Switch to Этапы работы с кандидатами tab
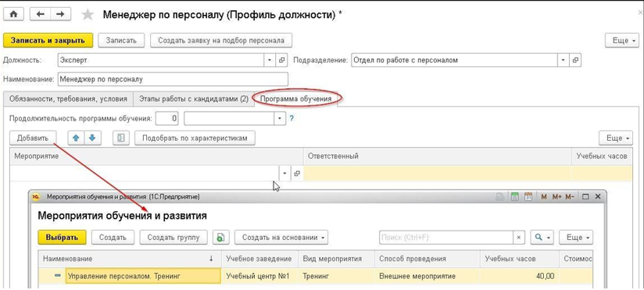 click(194, 98)
